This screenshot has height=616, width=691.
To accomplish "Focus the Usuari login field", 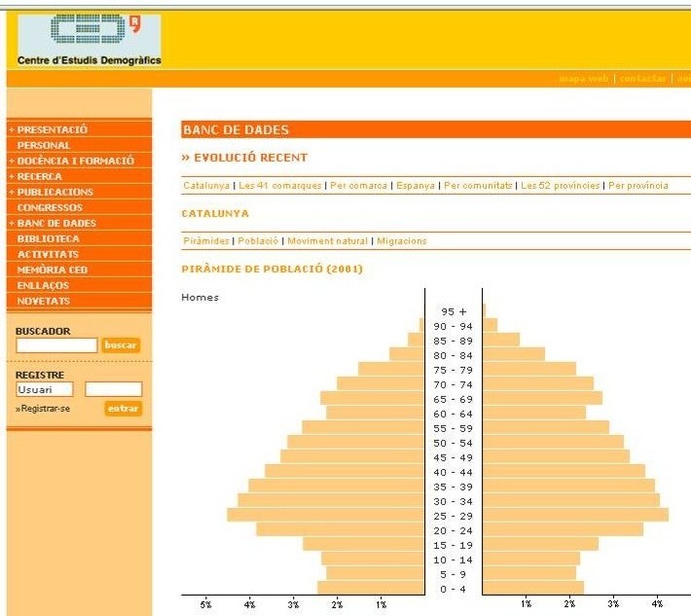I will point(44,389).
